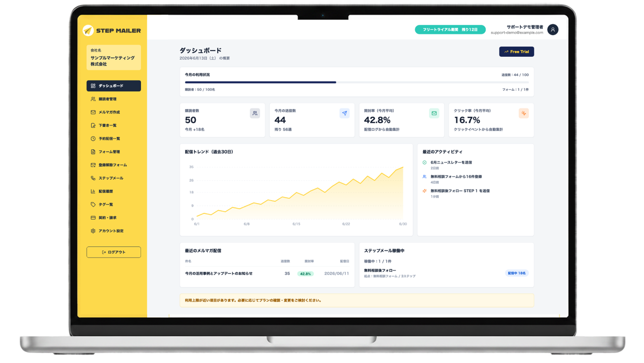
Task: Click the タグ一覧 tag icon
Action: 93,204
